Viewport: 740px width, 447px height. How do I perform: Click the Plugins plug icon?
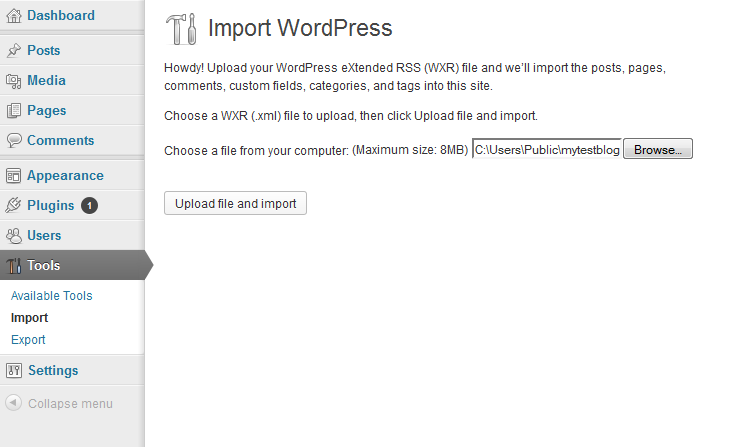pyautogui.click(x=14, y=206)
